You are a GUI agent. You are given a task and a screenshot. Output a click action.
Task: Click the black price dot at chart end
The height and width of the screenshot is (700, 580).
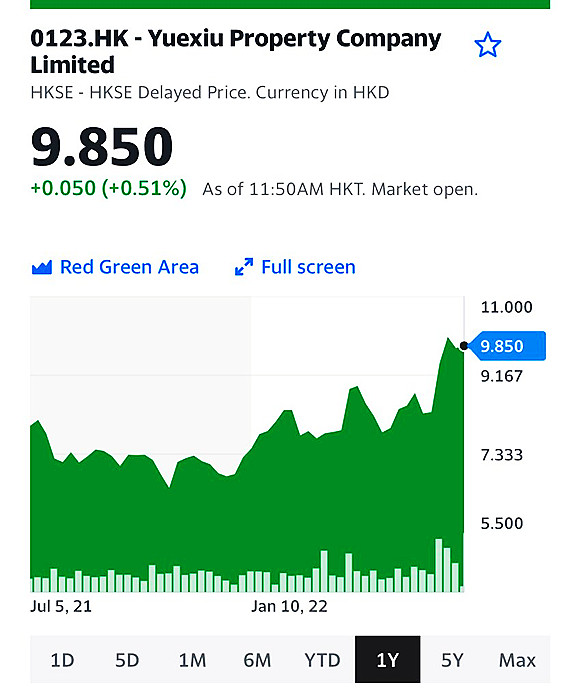tap(464, 346)
